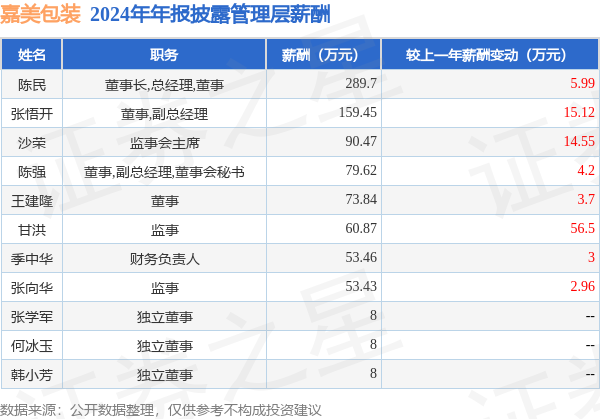Viewport: 600px width, 419px height.
Task: Click 何冰玉's salary value 8
Action: click(373, 344)
